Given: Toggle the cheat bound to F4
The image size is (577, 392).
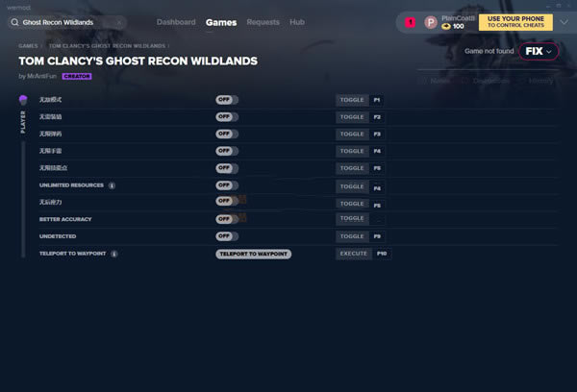Looking at the screenshot, I should [227, 151].
